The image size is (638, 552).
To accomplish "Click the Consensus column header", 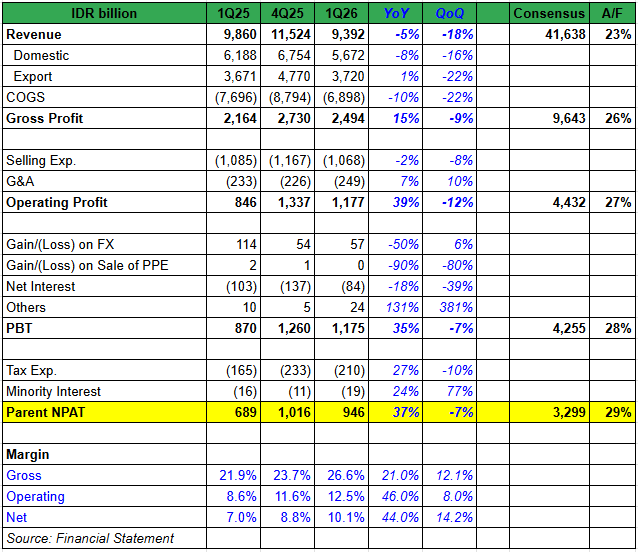I will [549, 13].
